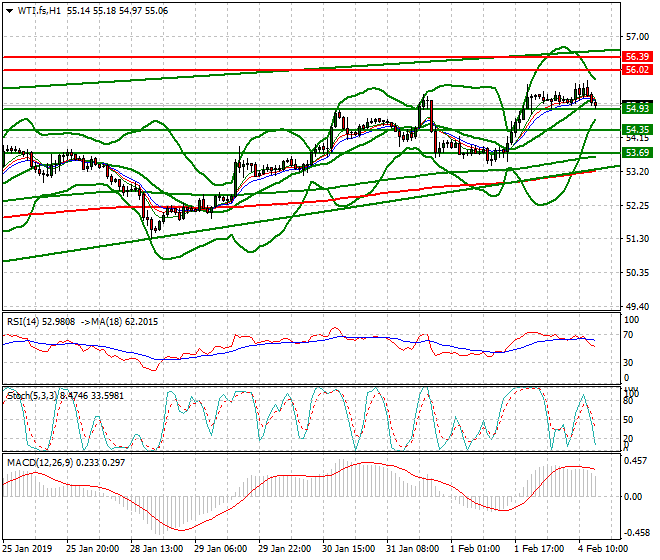Select the 28 Jan 13:00 time axis label
Viewport: 660px width, 560px height.
[x=157, y=549]
